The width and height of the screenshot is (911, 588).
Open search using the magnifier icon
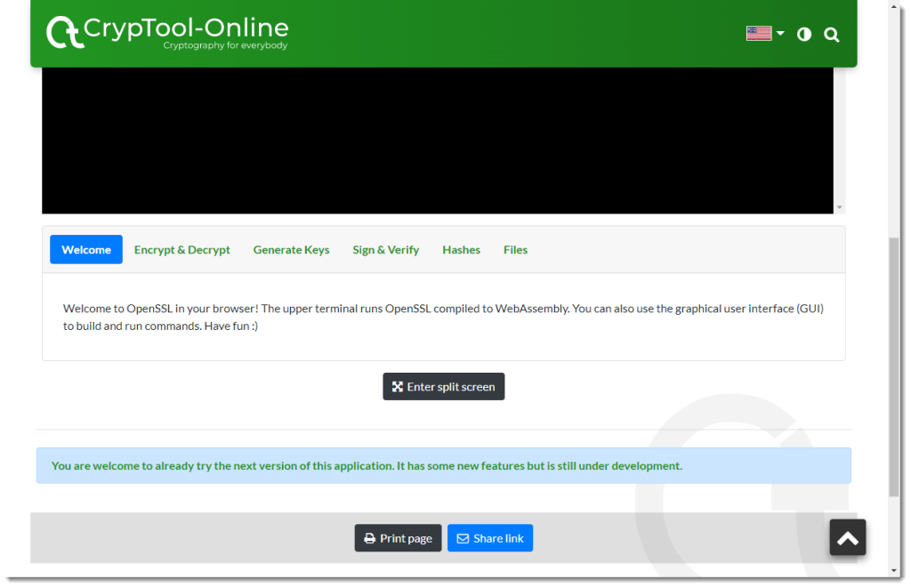tap(831, 34)
